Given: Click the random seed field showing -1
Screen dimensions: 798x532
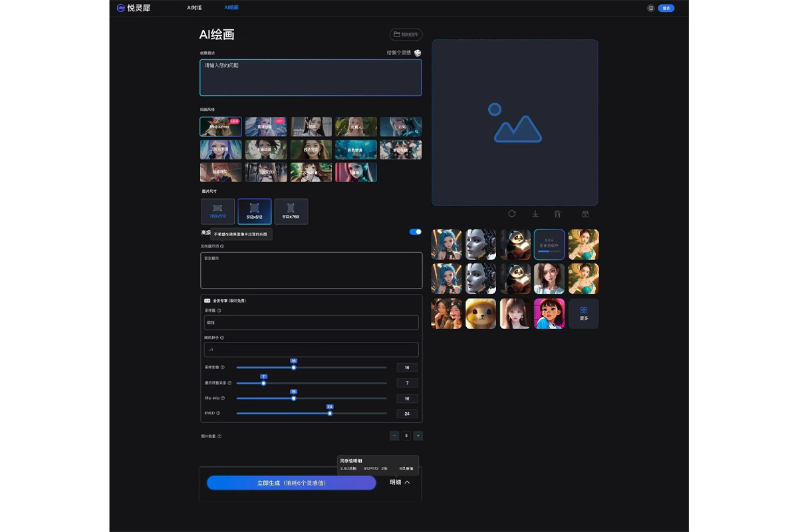Looking at the screenshot, I should click(311, 350).
